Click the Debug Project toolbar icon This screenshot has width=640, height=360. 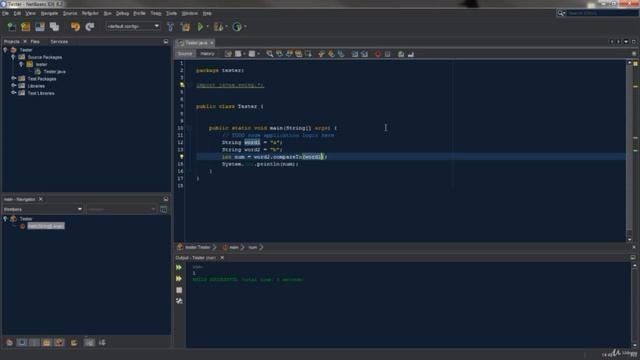click(218, 27)
